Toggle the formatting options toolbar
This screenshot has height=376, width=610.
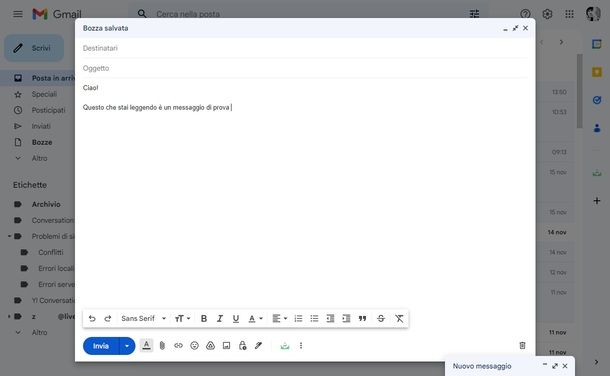(146, 345)
